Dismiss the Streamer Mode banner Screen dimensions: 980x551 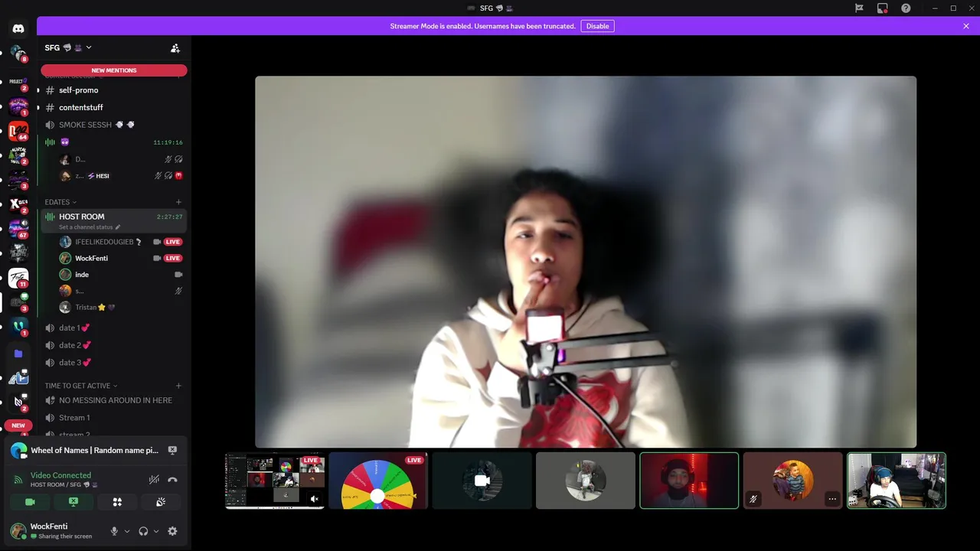point(966,26)
